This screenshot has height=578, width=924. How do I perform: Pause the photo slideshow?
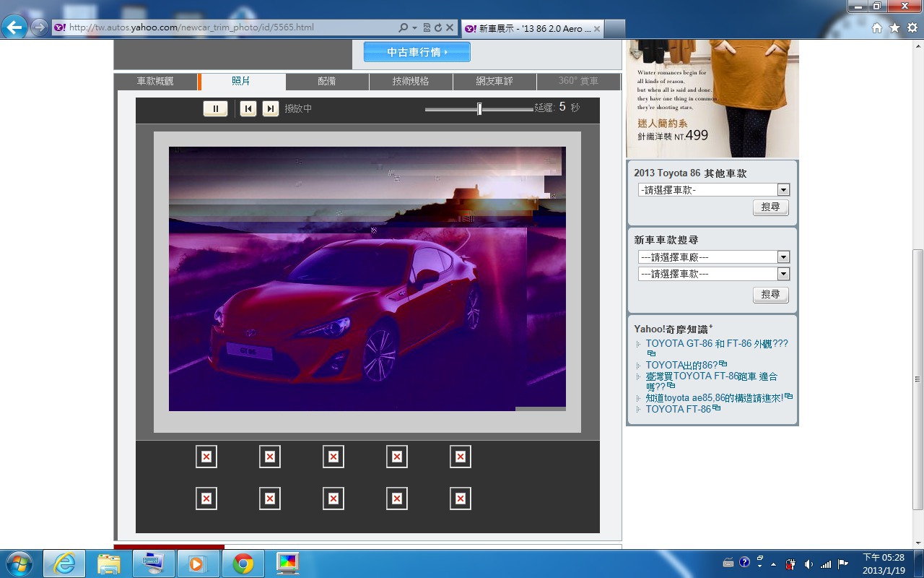coord(215,108)
